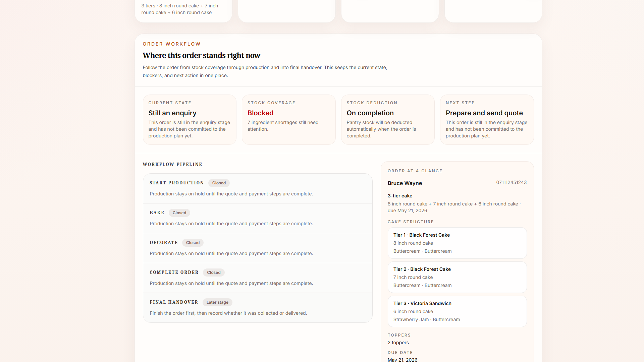Click the 3-tier cake label
This screenshot has height=362, width=644.
[400, 196]
